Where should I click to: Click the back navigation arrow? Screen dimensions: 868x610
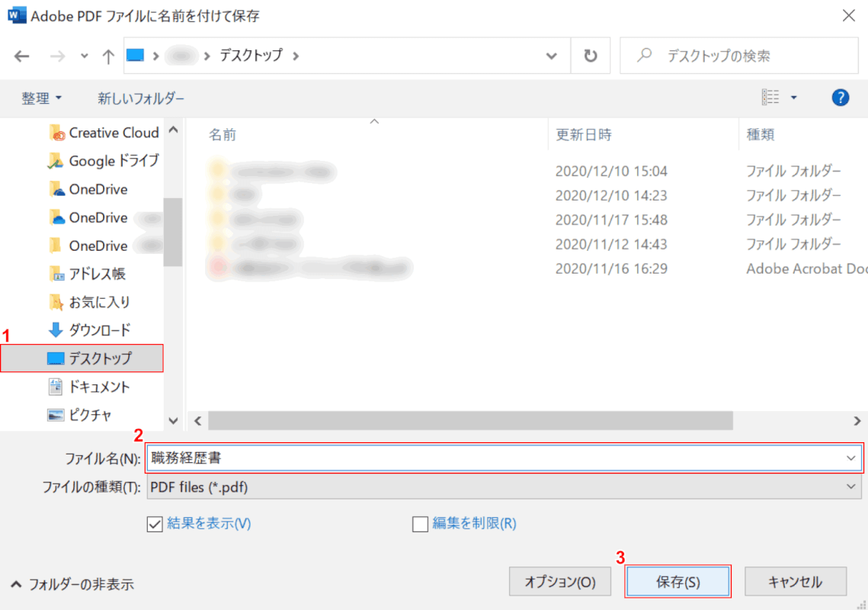click(x=21, y=56)
